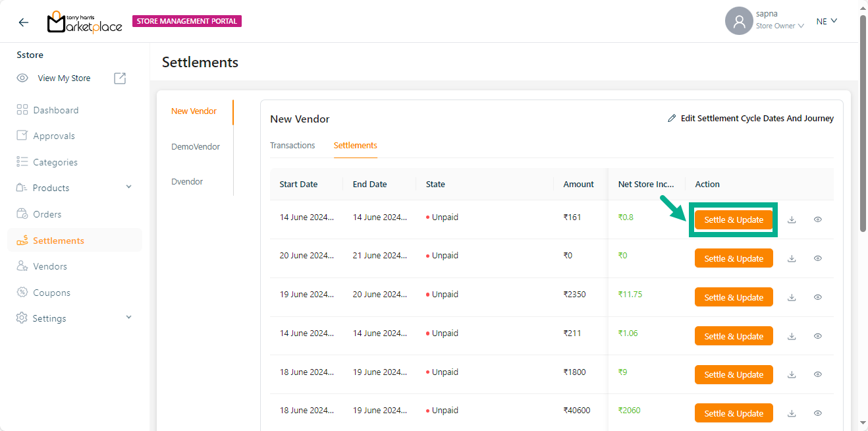Expand the Settings submenu in sidebar
The height and width of the screenshot is (431, 868).
click(x=128, y=318)
